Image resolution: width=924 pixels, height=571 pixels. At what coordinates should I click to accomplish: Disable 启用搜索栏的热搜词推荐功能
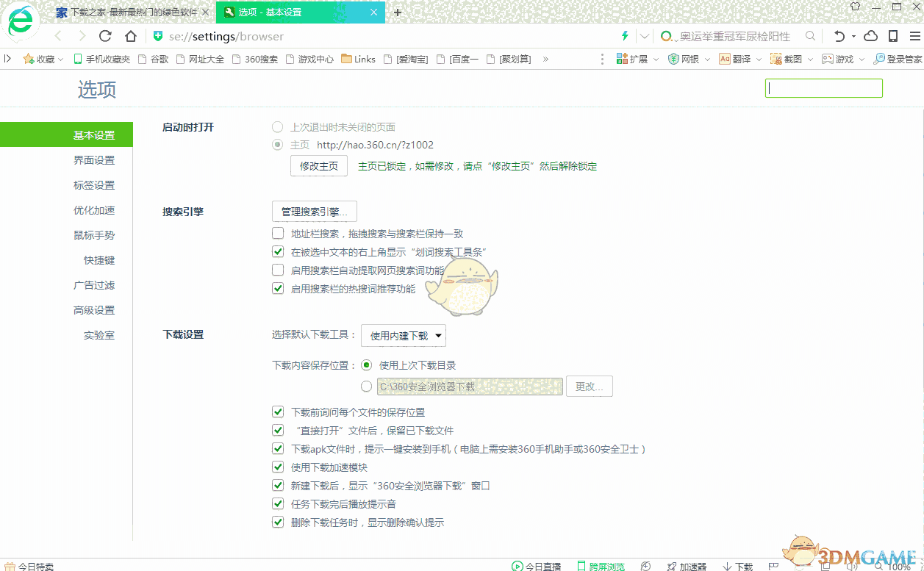coord(278,288)
